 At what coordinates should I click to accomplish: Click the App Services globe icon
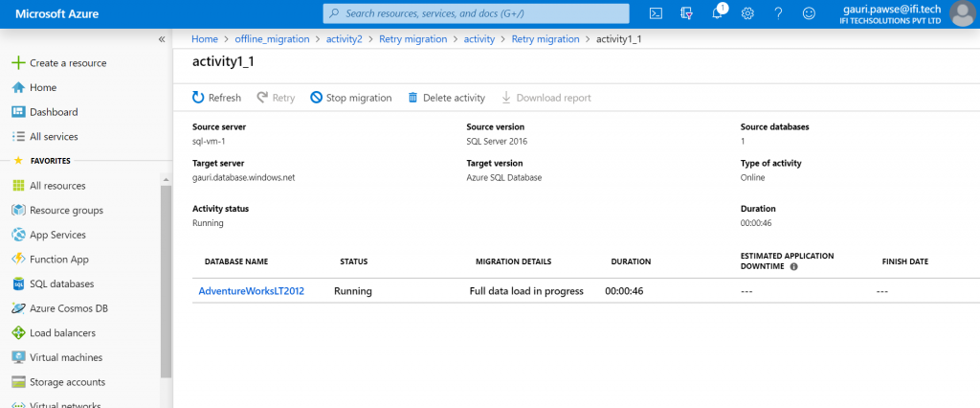point(18,235)
